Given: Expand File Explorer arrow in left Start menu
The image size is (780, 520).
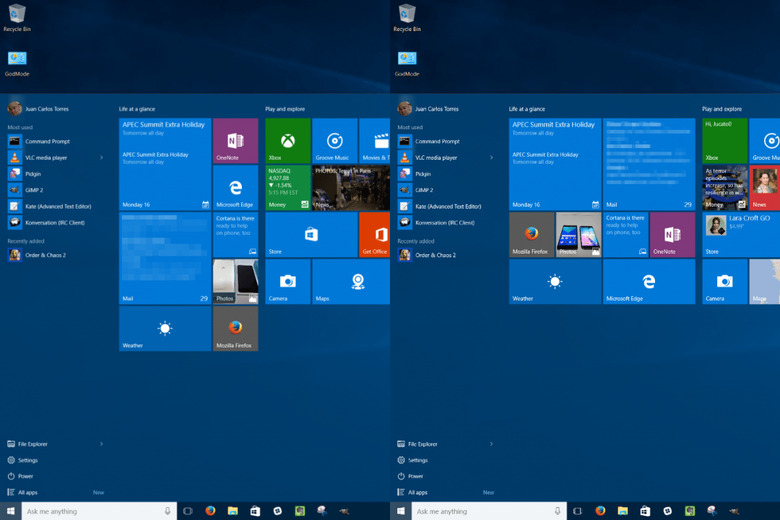Looking at the screenshot, I should point(101,444).
